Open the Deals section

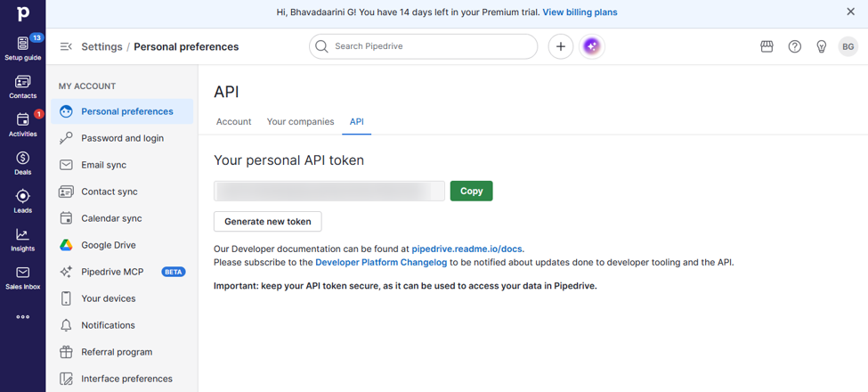click(22, 163)
